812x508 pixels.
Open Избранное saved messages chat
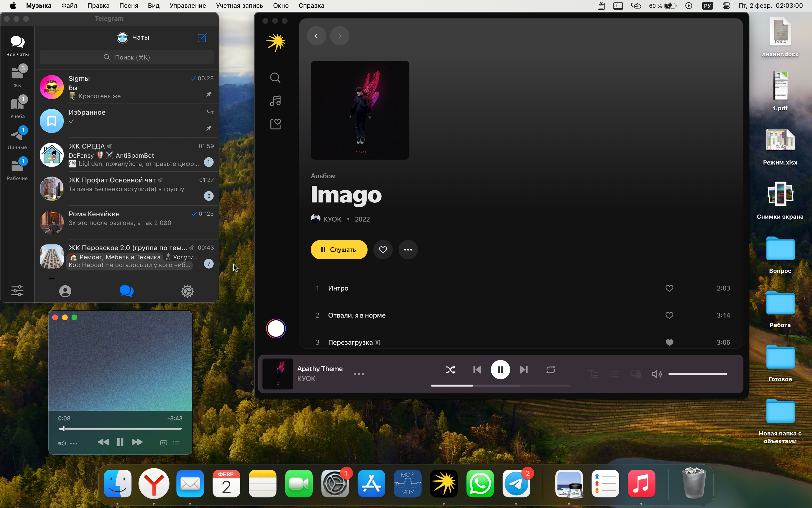pos(127,121)
